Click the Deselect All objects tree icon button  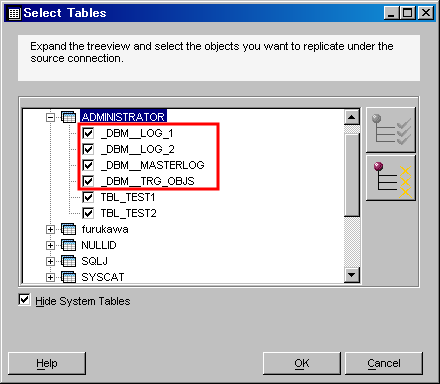(x=391, y=178)
